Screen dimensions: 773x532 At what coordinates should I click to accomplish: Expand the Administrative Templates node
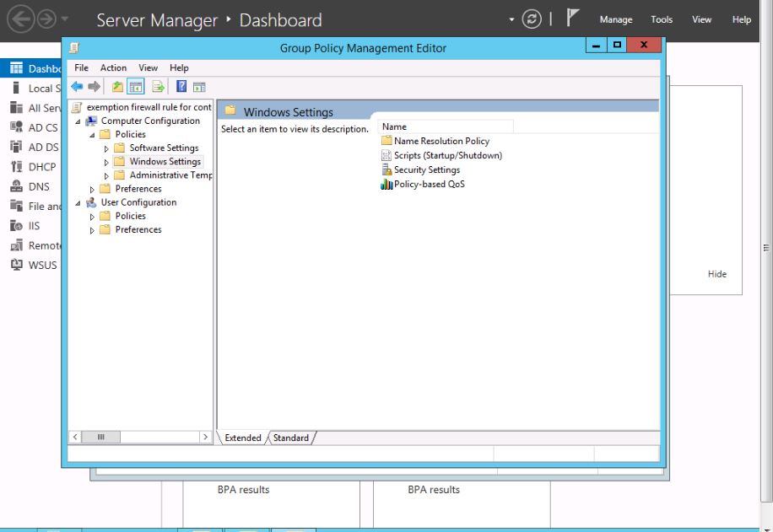pyautogui.click(x=106, y=176)
